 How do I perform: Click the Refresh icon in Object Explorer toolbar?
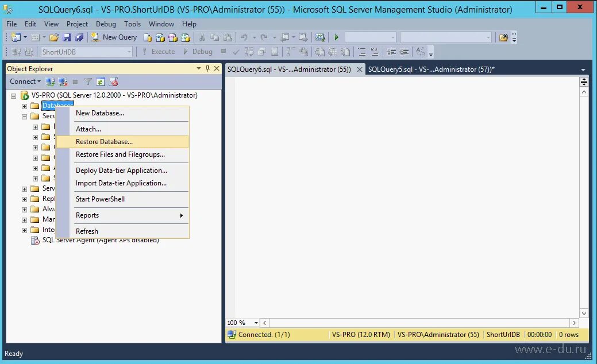pos(101,82)
